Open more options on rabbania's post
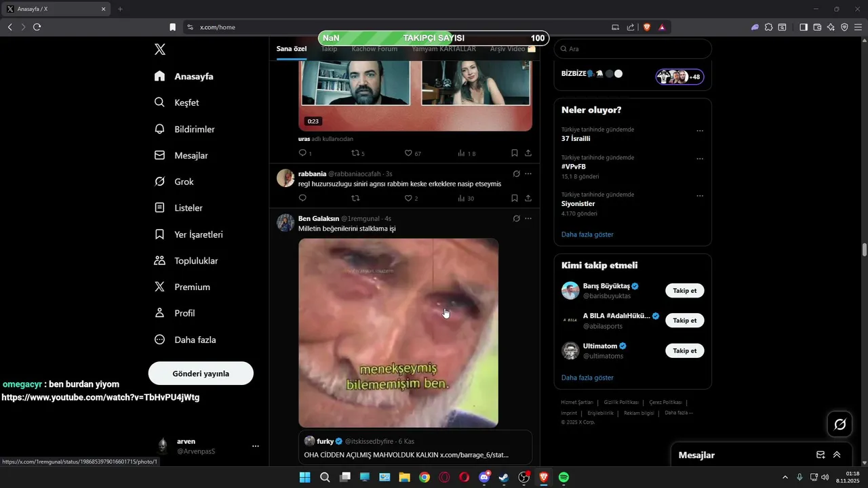Viewport: 868px width, 488px height. tap(528, 174)
